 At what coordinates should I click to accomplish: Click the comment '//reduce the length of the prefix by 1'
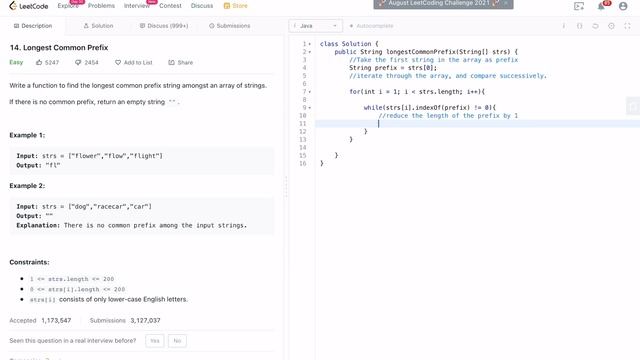(x=448, y=116)
